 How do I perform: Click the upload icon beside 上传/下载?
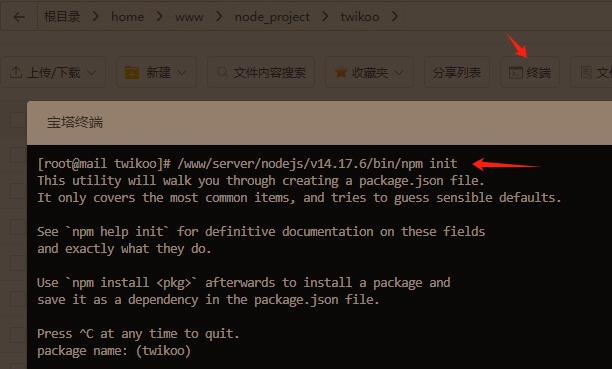(16, 72)
